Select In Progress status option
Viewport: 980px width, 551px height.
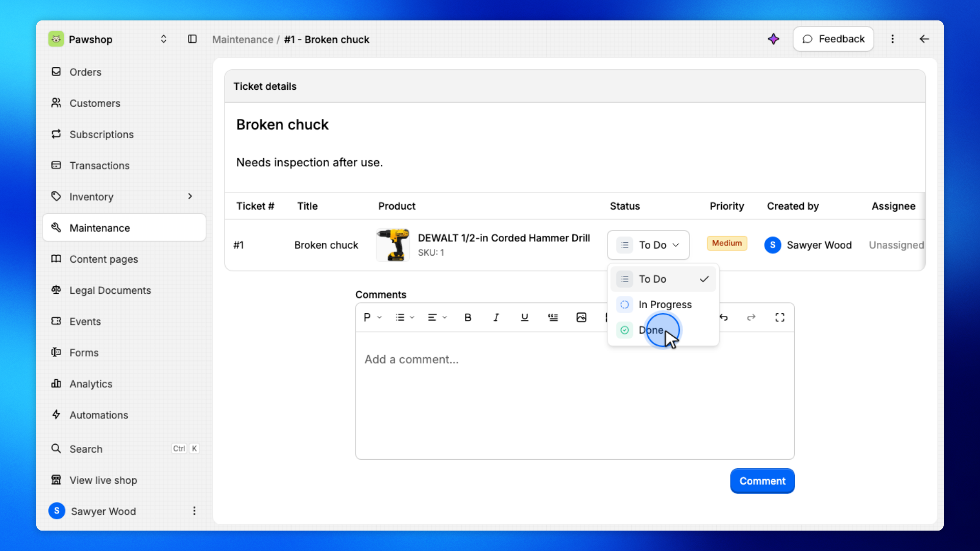[663, 305]
